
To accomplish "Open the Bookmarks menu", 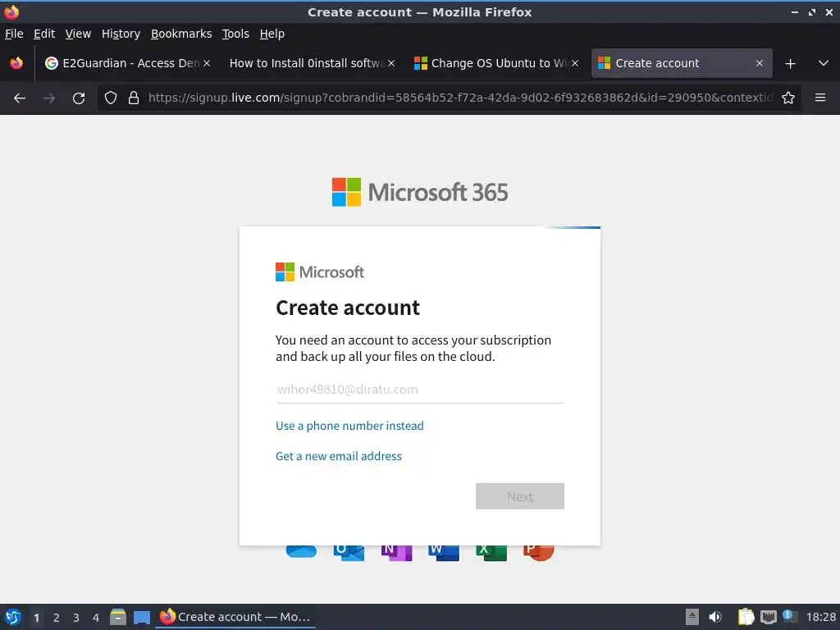I will (181, 34).
